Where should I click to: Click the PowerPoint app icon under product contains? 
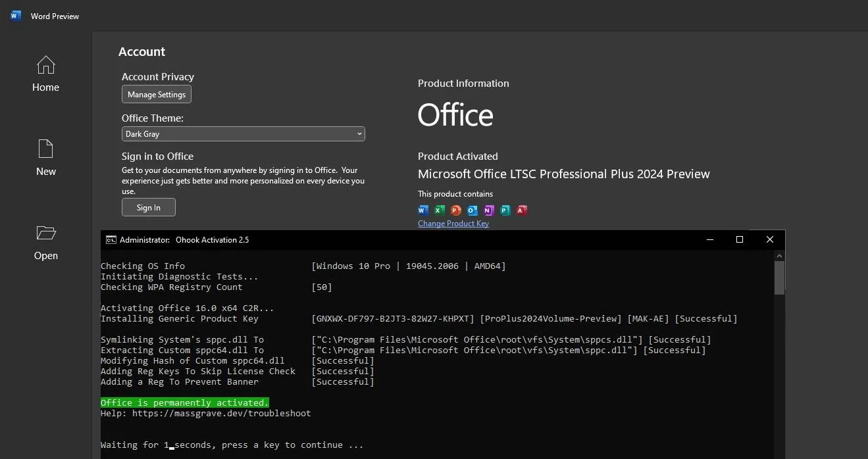[456, 210]
